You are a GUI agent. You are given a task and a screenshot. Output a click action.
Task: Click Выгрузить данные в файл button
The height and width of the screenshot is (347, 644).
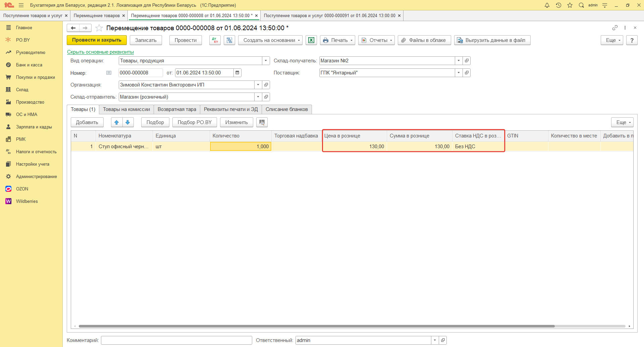[x=492, y=40]
